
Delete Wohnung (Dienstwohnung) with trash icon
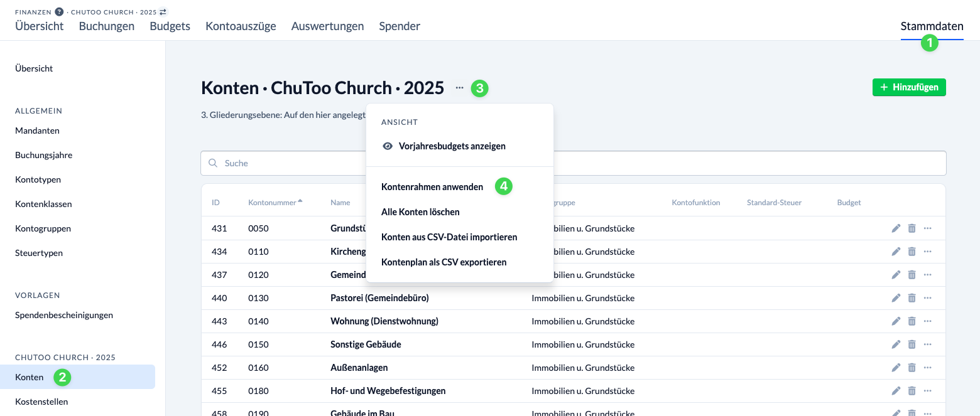pyautogui.click(x=912, y=321)
